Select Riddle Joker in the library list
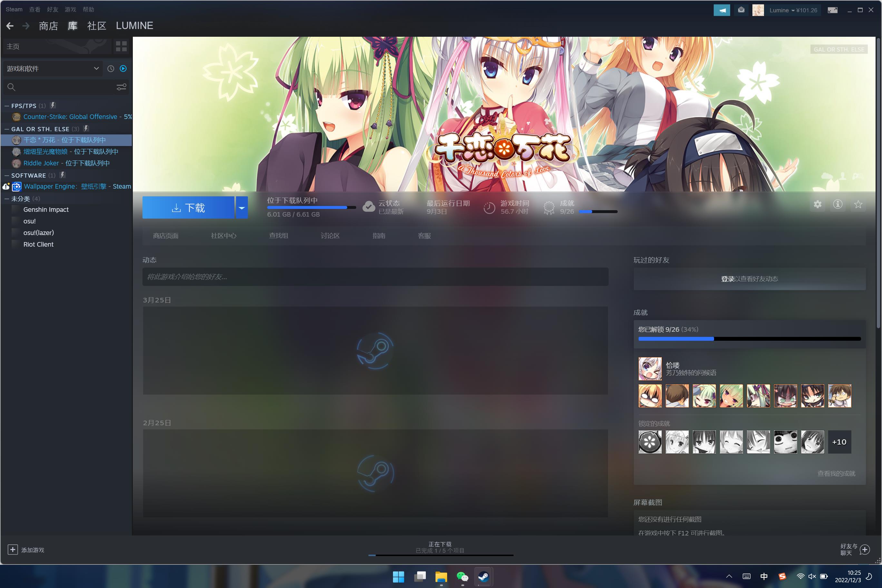The height and width of the screenshot is (588, 882). pyautogui.click(x=41, y=163)
